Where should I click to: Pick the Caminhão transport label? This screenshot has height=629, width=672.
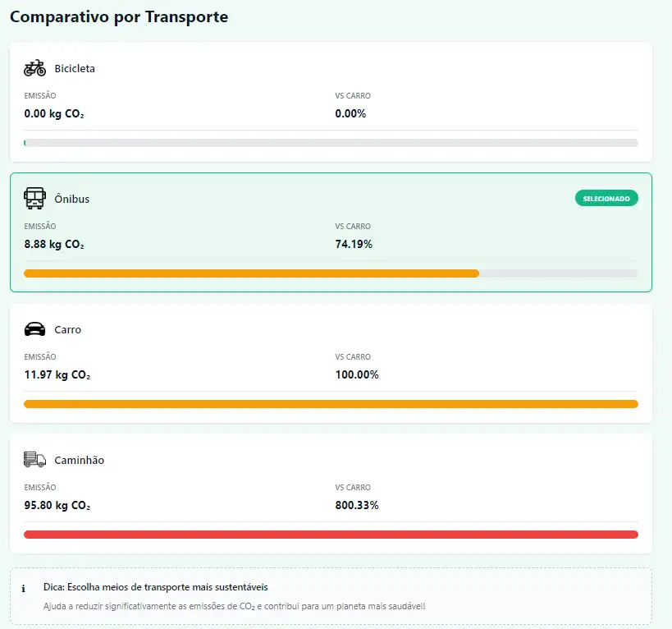click(x=80, y=461)
